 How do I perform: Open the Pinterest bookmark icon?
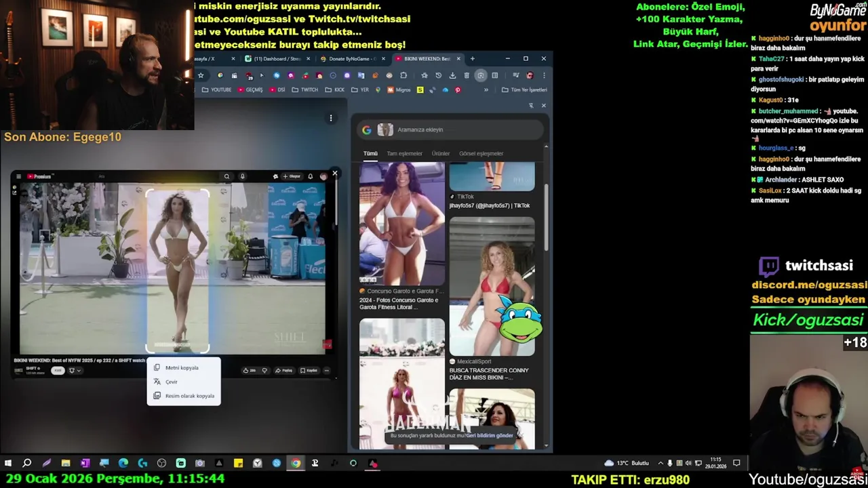tap(458, 89)
